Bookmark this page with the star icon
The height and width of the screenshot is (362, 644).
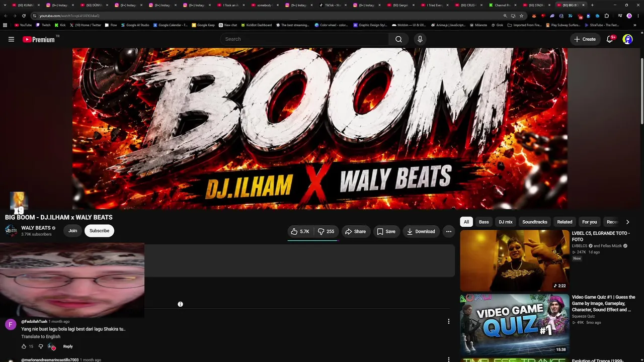pos(521,16)
